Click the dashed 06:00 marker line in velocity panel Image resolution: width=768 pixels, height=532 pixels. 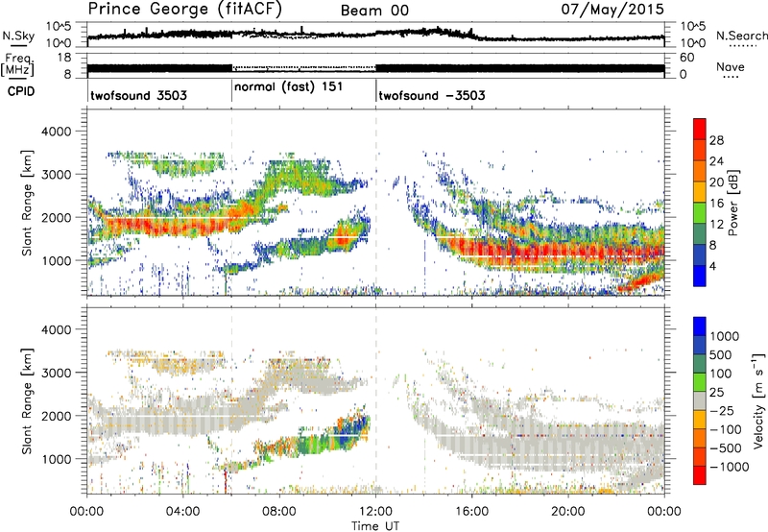(x=231, y=400)
